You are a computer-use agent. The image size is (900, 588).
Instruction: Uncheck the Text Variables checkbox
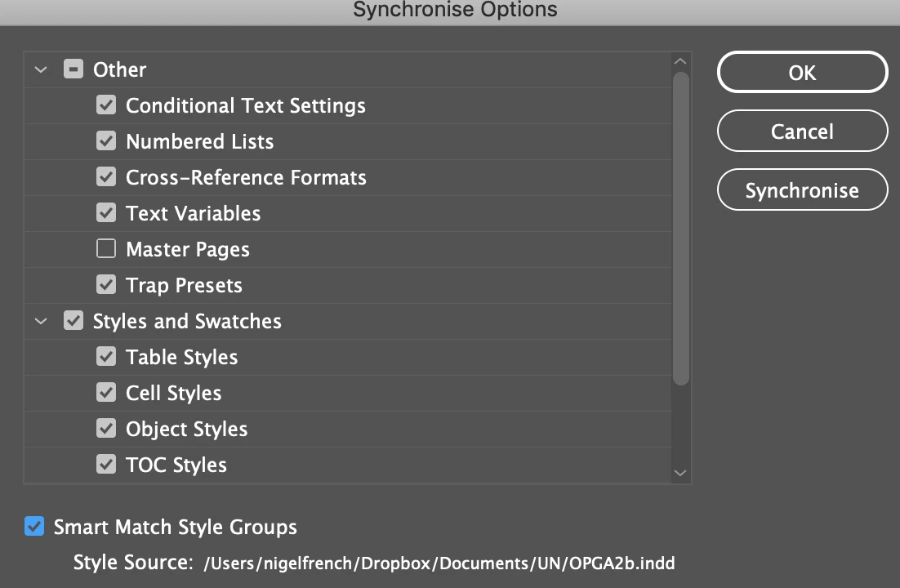point(106,213)
